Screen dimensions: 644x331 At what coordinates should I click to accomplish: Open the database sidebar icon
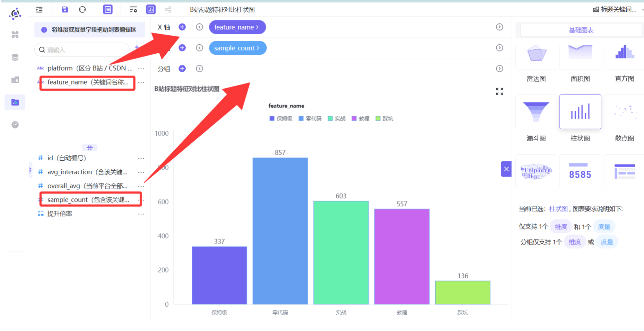point(15,57)
